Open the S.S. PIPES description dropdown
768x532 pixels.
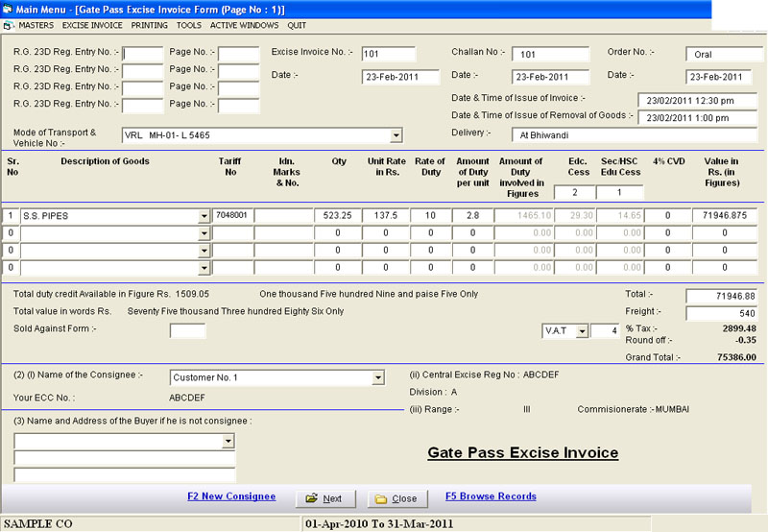click(x=204, y=216)
